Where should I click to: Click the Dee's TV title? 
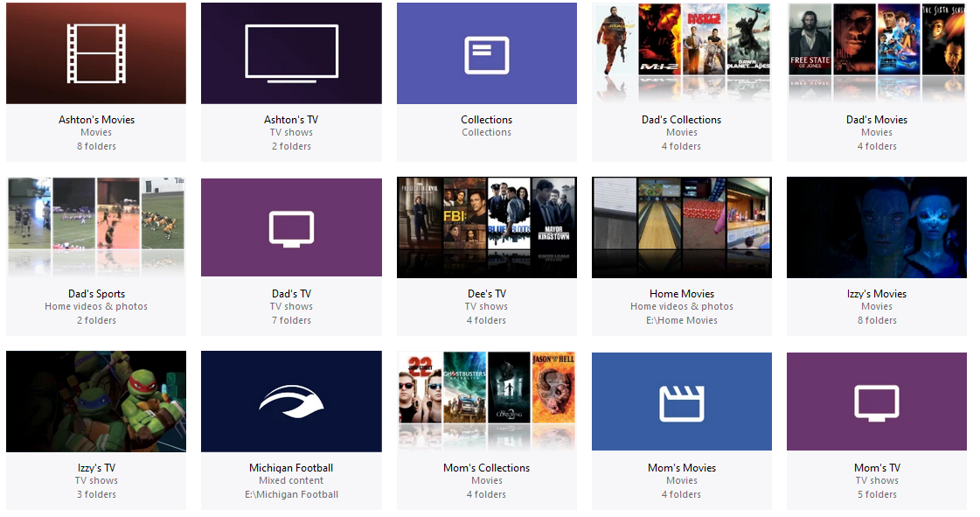click(486, 294)
